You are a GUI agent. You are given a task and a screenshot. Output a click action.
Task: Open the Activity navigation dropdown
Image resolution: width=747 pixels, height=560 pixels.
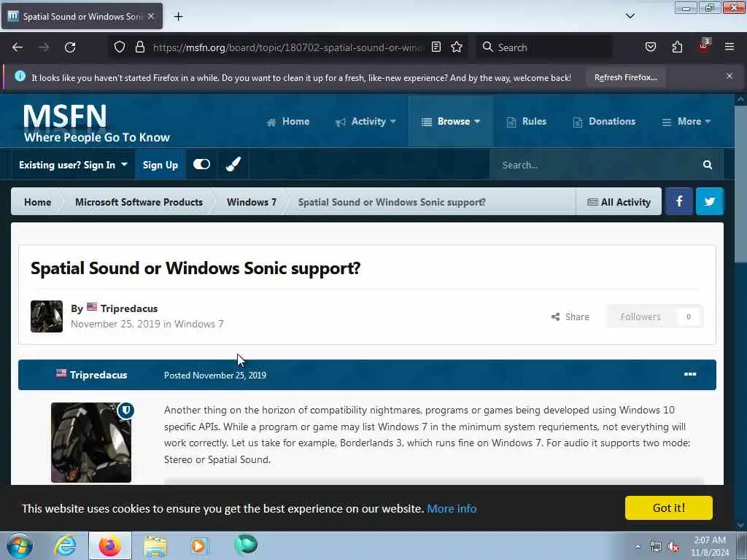click(x=366, y=122)
